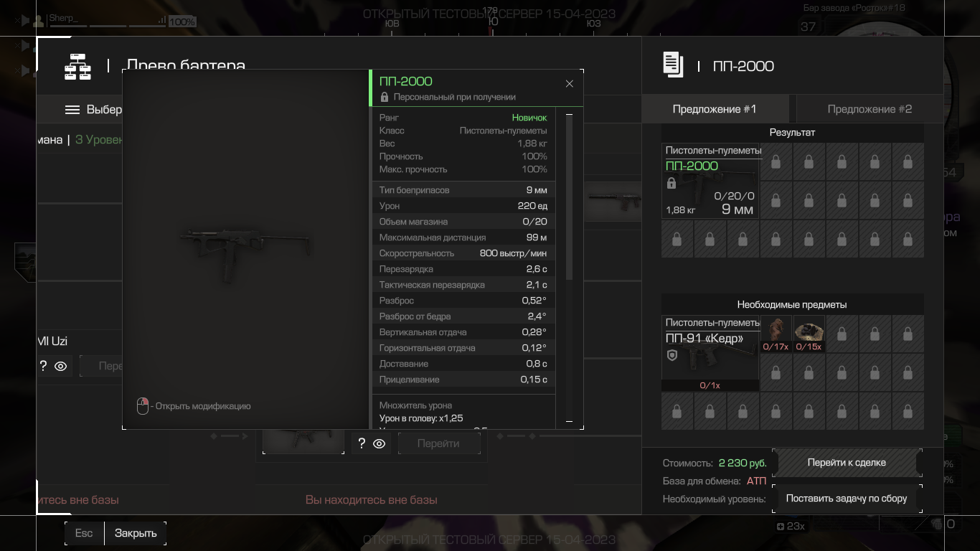
Task: Click the Esc key button
Action: click(84, 533)
